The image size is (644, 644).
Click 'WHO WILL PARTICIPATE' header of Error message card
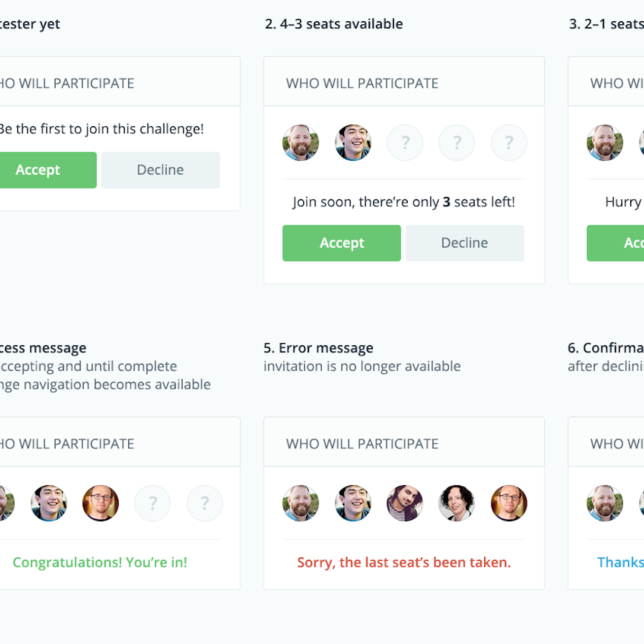(362, 444)
